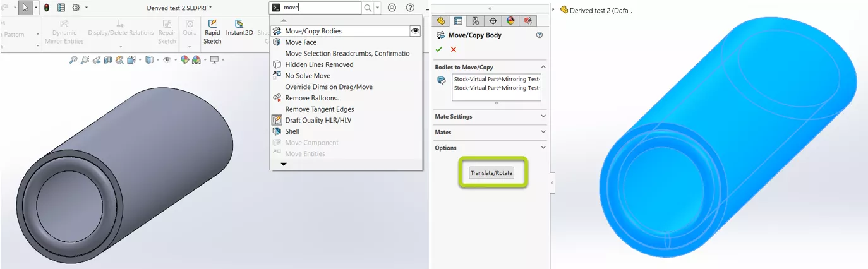The image size is (868, 269).
Task: Click Dynamic Annotation Views icon
Action: 119,60
